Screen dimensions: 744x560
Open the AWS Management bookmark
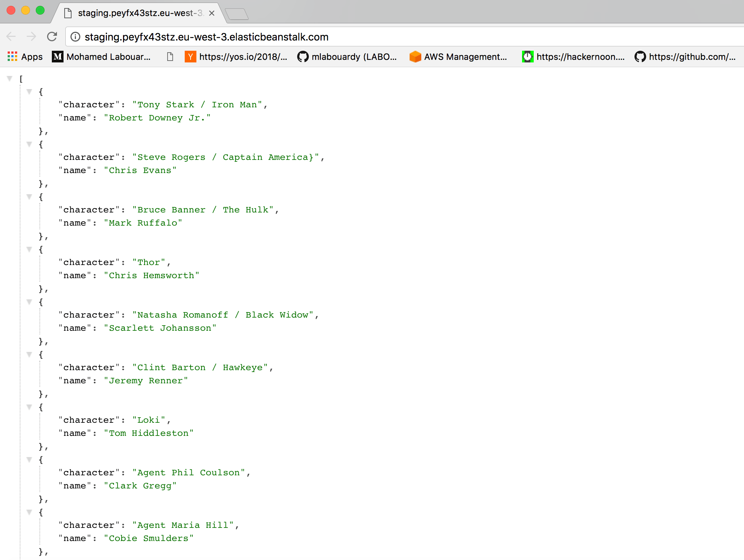[x=458, y=57]
